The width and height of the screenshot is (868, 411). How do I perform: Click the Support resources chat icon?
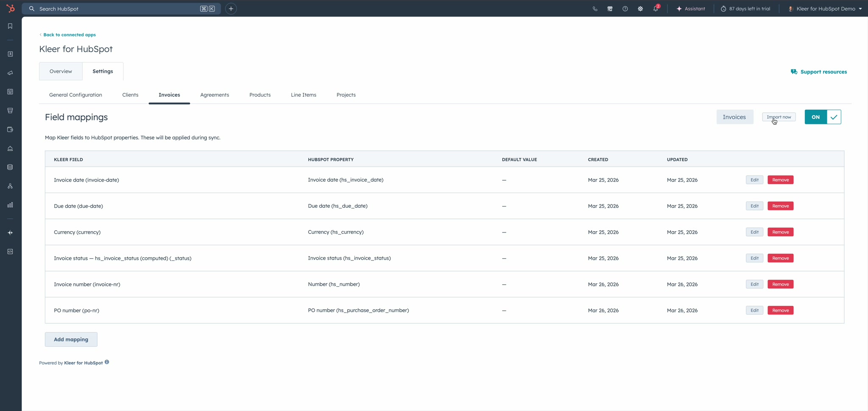(794, 72)
